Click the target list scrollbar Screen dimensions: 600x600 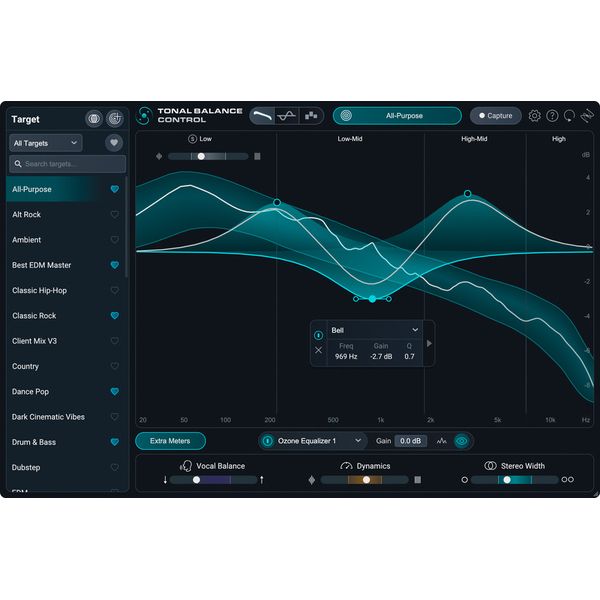pyautogui.click(x=126, y=227)
